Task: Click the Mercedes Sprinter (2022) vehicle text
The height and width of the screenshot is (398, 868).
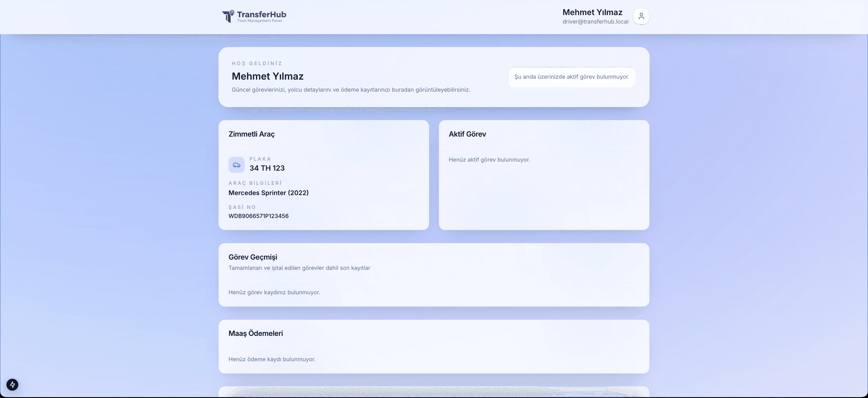Action: tap(268, 193)
